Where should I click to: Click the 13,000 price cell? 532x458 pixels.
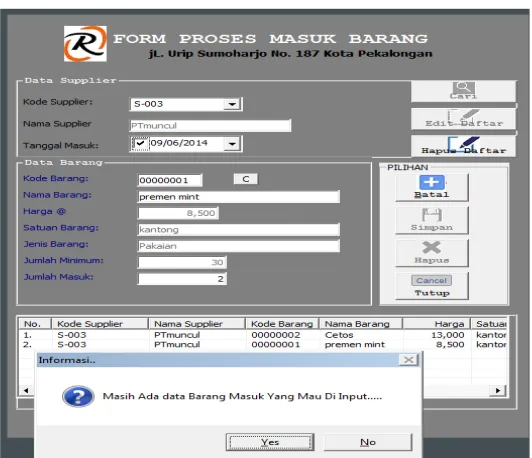coord(448,335)
